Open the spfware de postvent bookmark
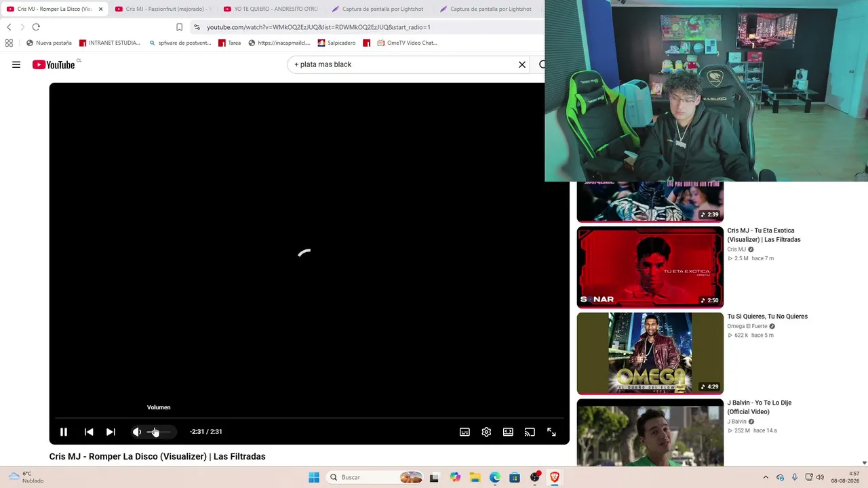 tap(180, 43)
